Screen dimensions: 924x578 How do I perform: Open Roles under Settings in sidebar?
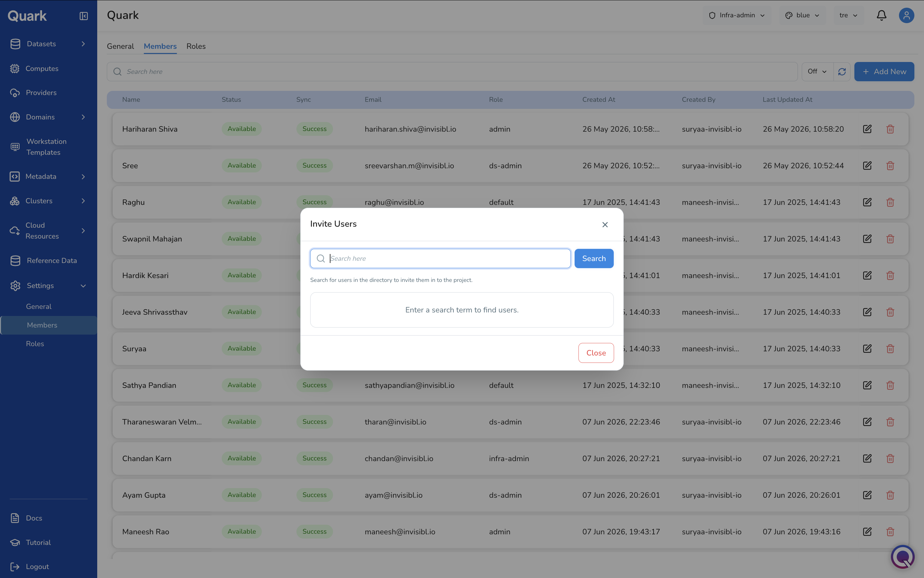35,344
